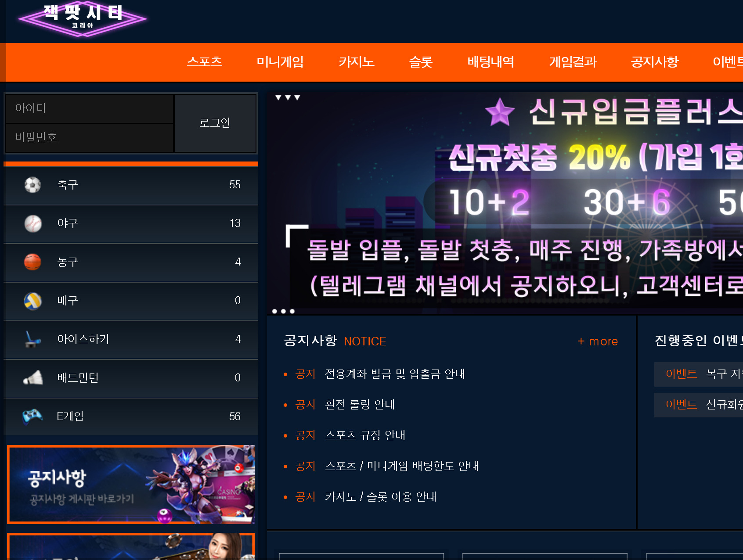Select the soccer ball icon for 축구
743x560 pixels.
pyautogui.click(x=33, y=184)
